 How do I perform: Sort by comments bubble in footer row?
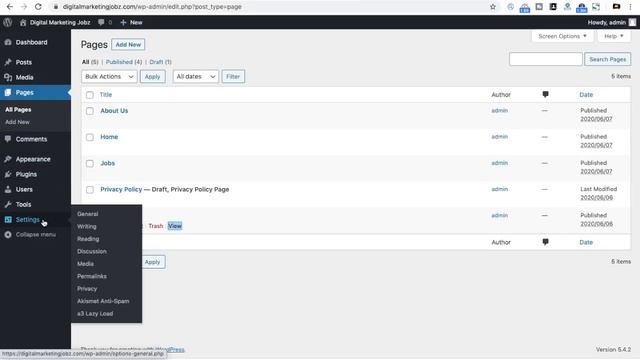(545, 242)
